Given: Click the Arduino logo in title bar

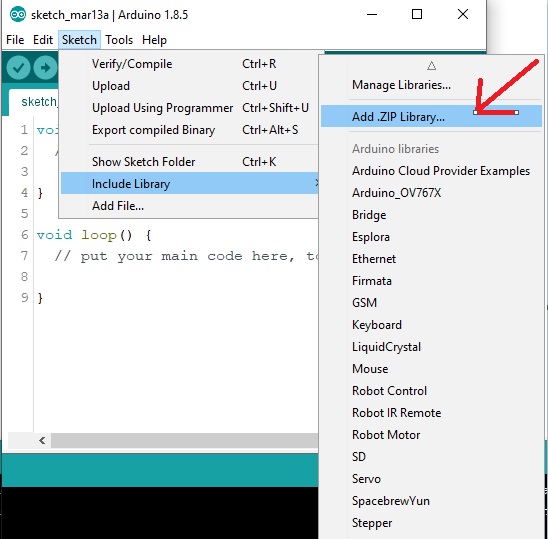Looking at the screenshot, I should click(x=17, y=14).
